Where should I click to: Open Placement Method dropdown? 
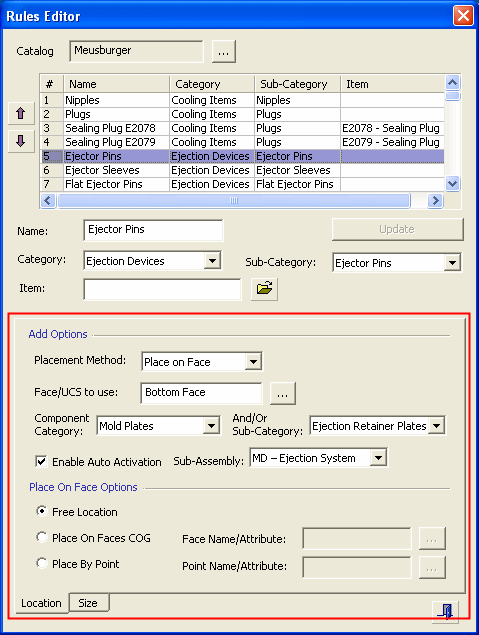tap(253, 362)
